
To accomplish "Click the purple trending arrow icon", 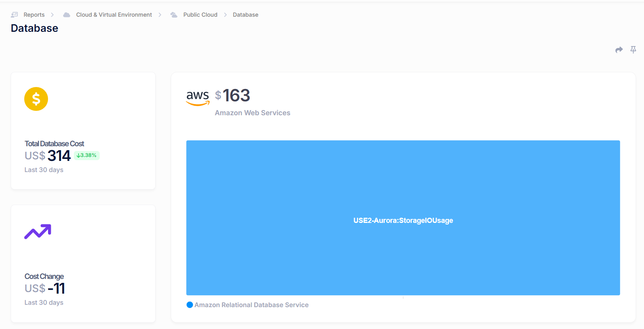I will [x=38, y=232].
